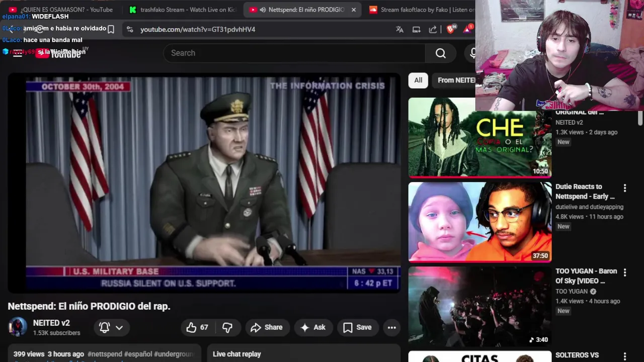Click the browser bookmark icon
The image size is (644, 362).
pos(111,29)
